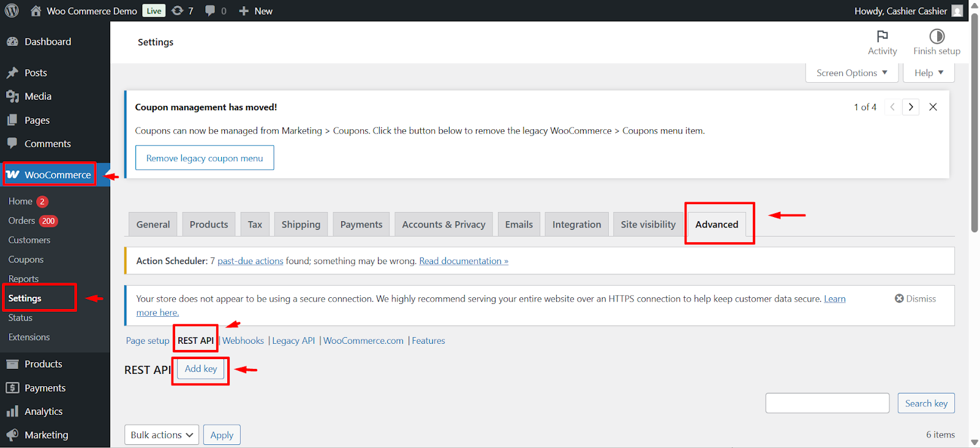Open the Tax tab
Image resolution: width=980 pixels, height=448 pixels.
[255, 224]
